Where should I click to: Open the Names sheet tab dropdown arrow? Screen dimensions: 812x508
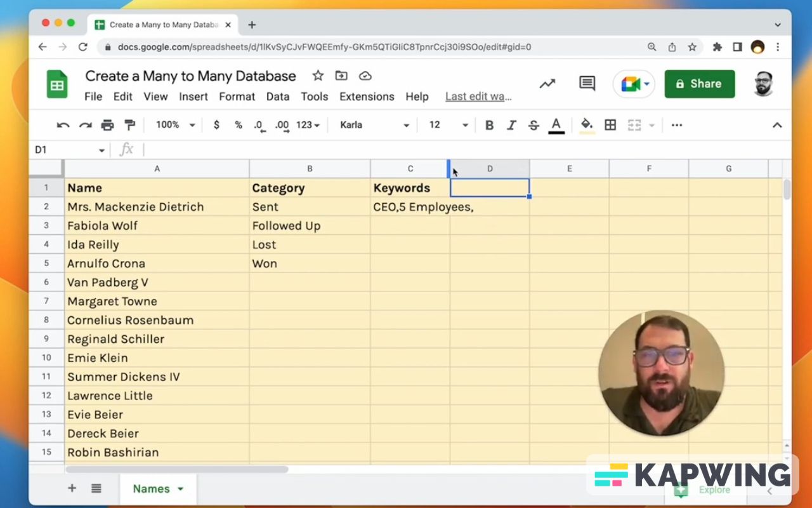click(180, 489)
